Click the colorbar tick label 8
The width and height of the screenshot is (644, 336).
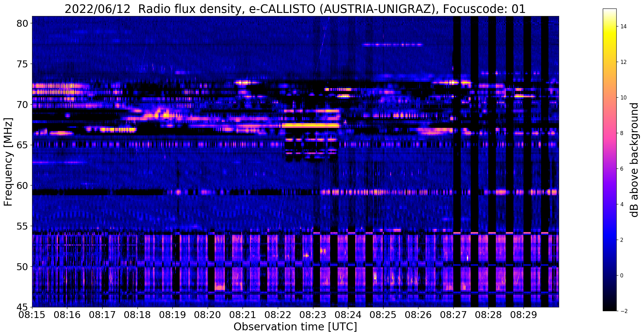point(622,133)
